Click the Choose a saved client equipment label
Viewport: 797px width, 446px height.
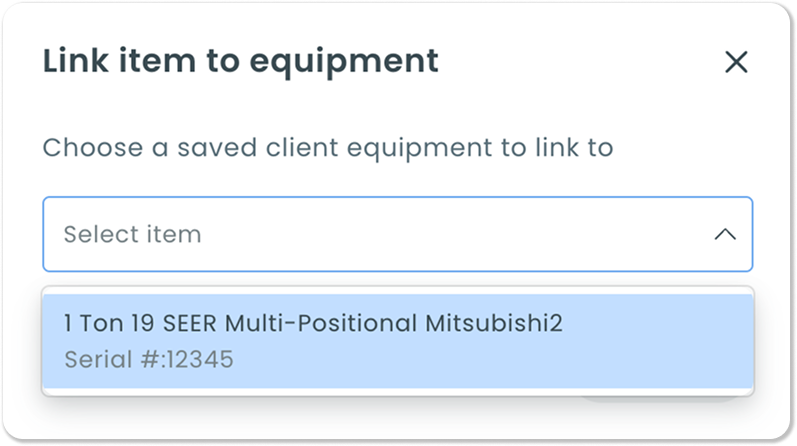pyautogui.click(x=328, y=148)
